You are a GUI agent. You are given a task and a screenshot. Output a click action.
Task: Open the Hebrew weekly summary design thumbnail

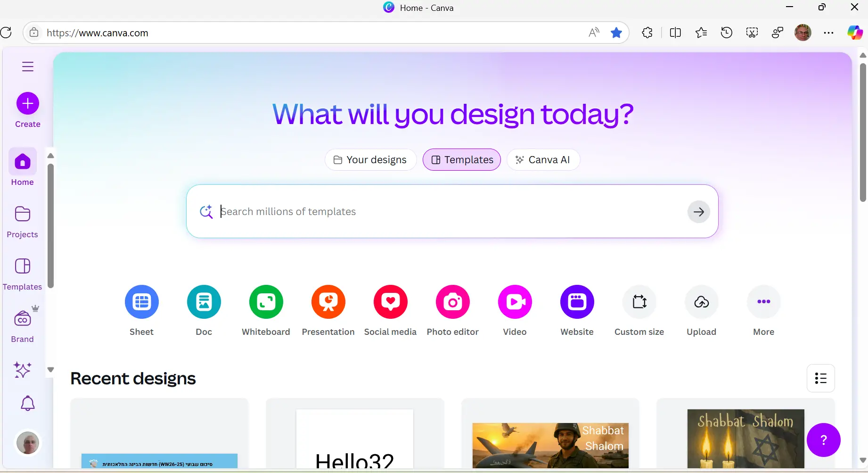pyautogui.click(x=159, y=434)
